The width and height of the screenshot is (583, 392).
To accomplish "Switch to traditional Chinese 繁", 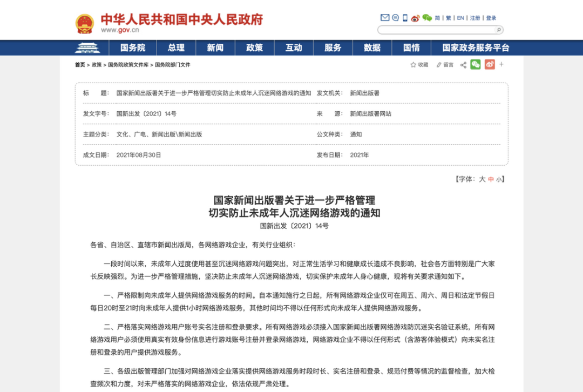I will (449, 18).
